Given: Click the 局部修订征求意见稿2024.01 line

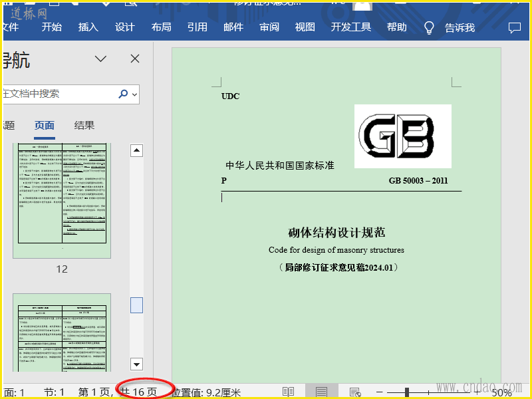Looking at the screenshot, I should [x=338, y=267].
